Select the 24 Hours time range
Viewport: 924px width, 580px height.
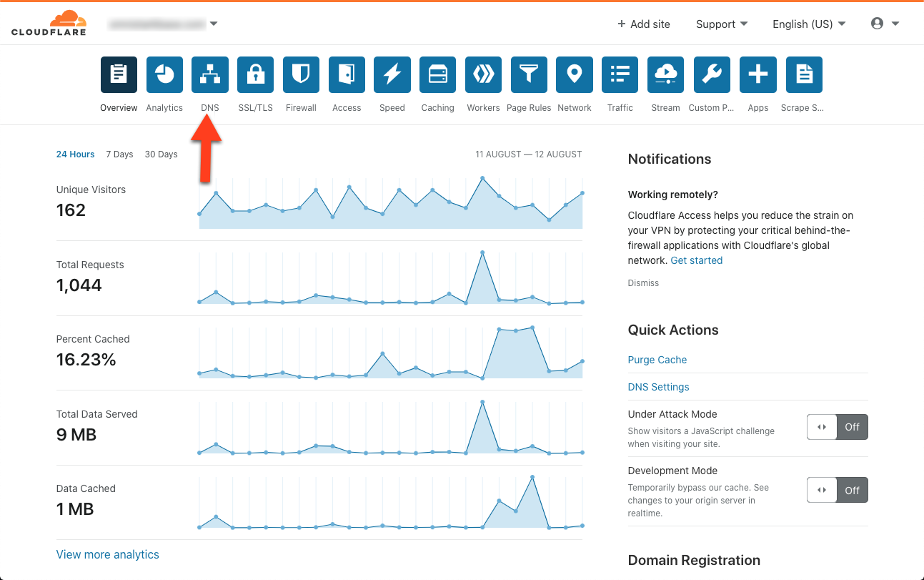tap(76, 154)
